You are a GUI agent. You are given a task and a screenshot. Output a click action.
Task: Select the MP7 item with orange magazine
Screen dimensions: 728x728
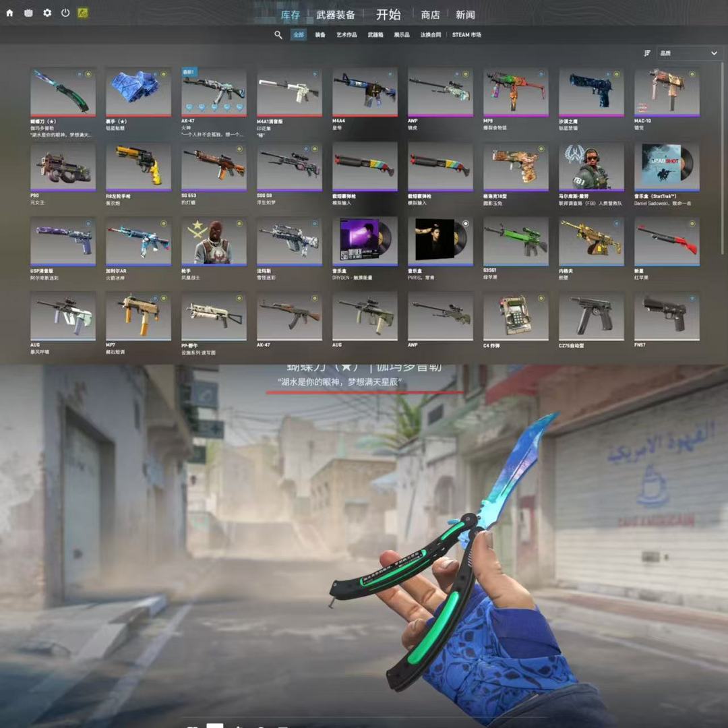click(x=138, y=316)
